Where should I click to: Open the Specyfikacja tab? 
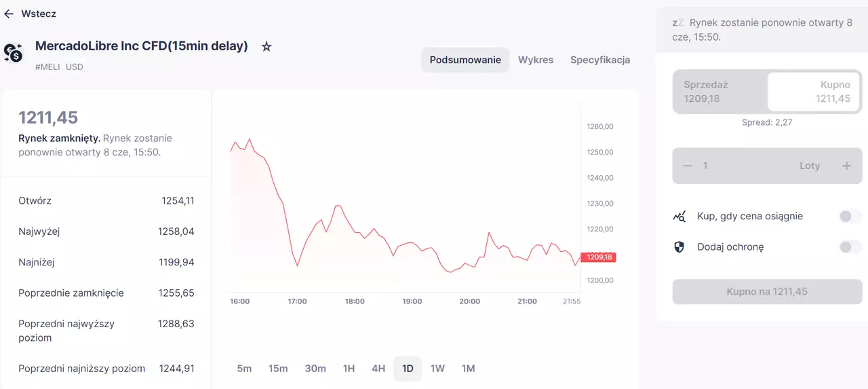600,60
